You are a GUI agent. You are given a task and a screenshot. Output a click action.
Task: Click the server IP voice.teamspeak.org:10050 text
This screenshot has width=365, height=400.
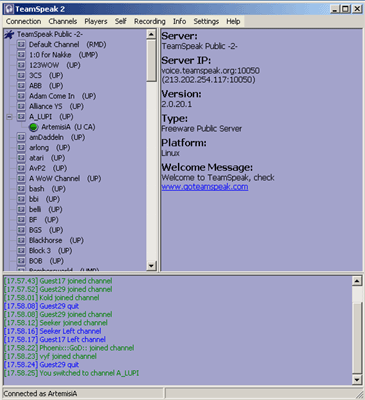[x=210, y=71]
